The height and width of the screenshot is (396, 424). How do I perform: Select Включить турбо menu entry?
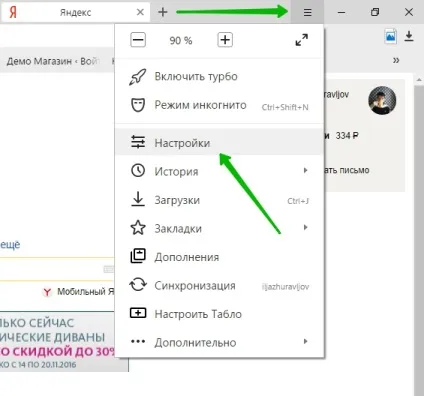[219, 77]
